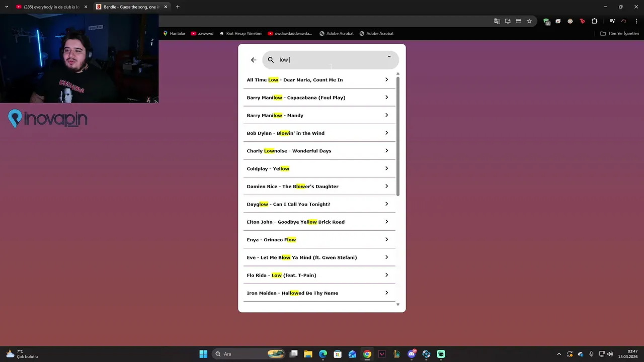Screen dimensions: 644x362
Task: Click the install app icon in address bar
Action: pyautogui.click(x=508, y=21)
